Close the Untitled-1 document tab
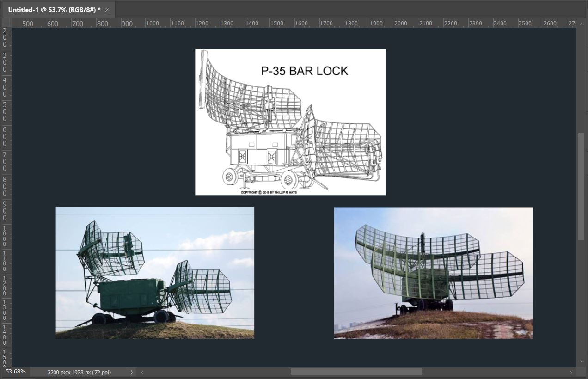 pos(107,10)
